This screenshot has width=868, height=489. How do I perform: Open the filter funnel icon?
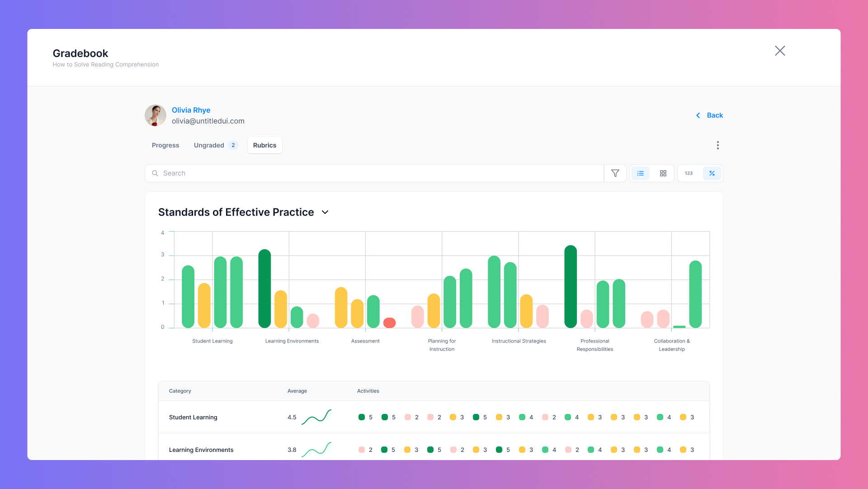pos(615,173)
